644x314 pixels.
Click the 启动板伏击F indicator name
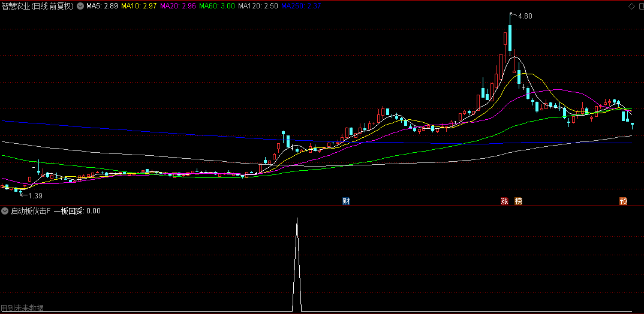31,211
